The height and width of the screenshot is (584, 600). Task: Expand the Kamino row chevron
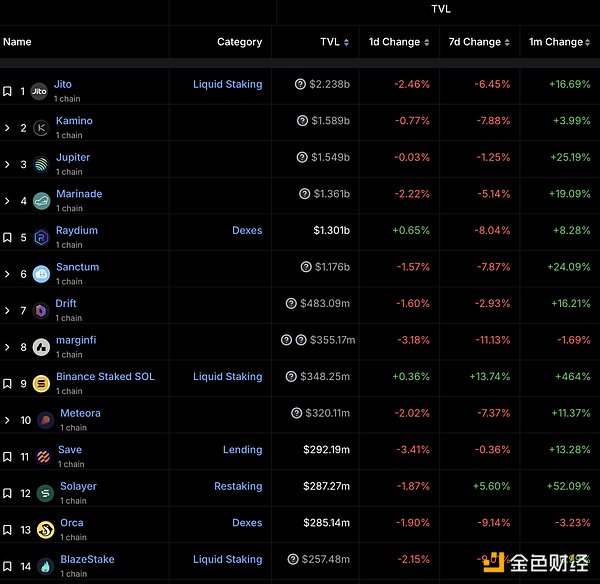7,128
